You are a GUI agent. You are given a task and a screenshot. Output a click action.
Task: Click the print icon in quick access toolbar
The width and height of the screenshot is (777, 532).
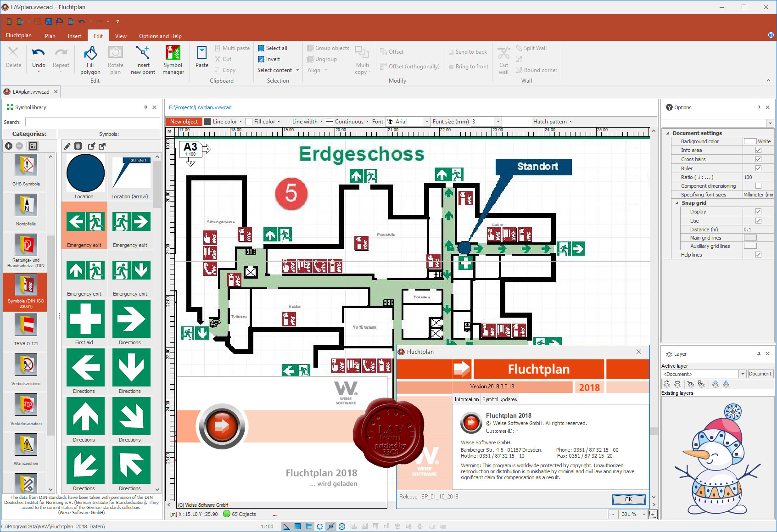point(60,21)
